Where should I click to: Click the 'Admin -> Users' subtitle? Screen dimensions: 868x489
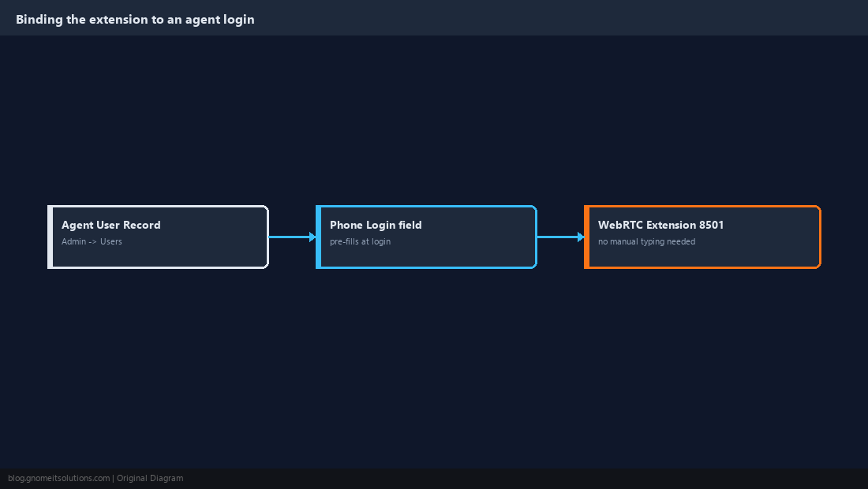click(92, 241)
